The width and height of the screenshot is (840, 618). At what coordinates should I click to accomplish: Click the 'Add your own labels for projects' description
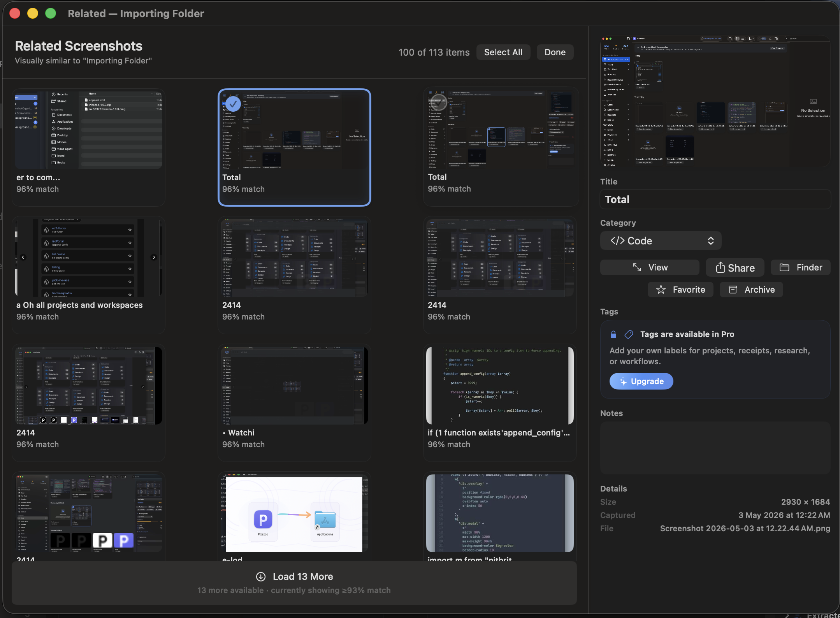click(x=710, y=356)
